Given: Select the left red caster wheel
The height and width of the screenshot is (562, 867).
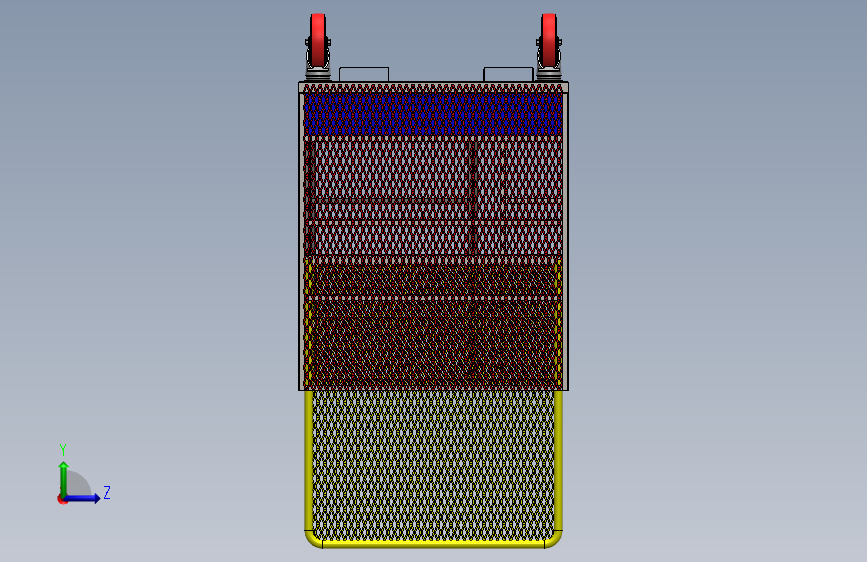Looking at the screenshot, I should point(317,40).
